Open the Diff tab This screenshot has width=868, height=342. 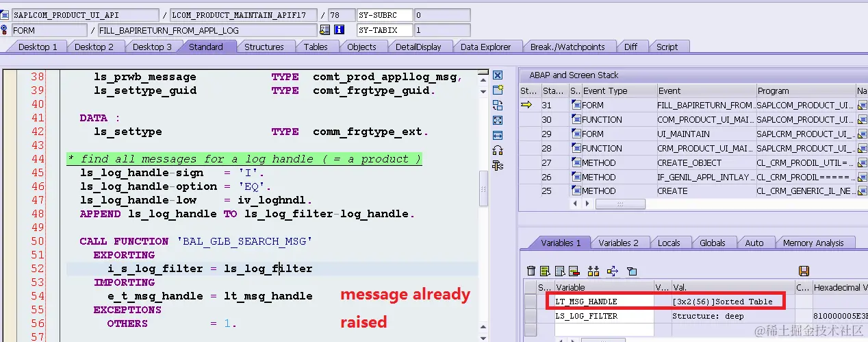pyautogui.click(x=630, y=47)
